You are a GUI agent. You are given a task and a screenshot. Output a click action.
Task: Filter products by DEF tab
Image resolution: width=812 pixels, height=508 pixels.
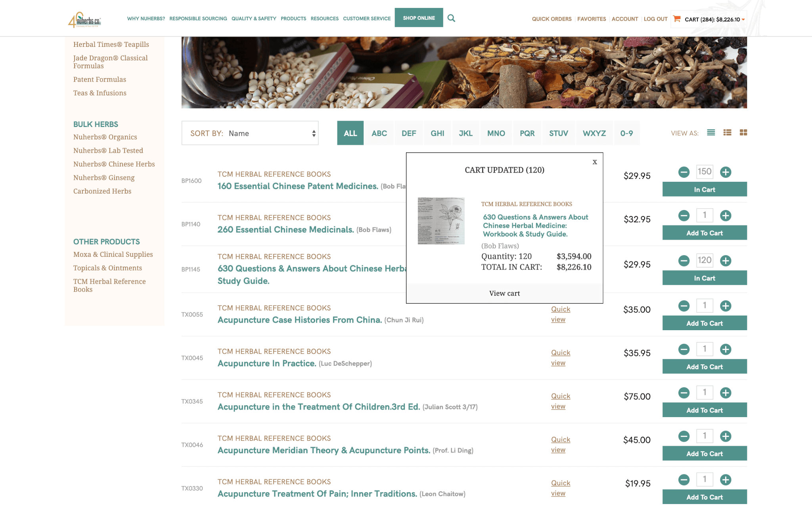coord(409,133)
